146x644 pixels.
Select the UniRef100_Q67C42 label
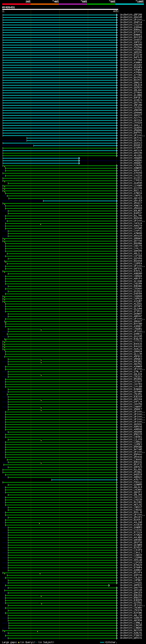tap(131, 138)
